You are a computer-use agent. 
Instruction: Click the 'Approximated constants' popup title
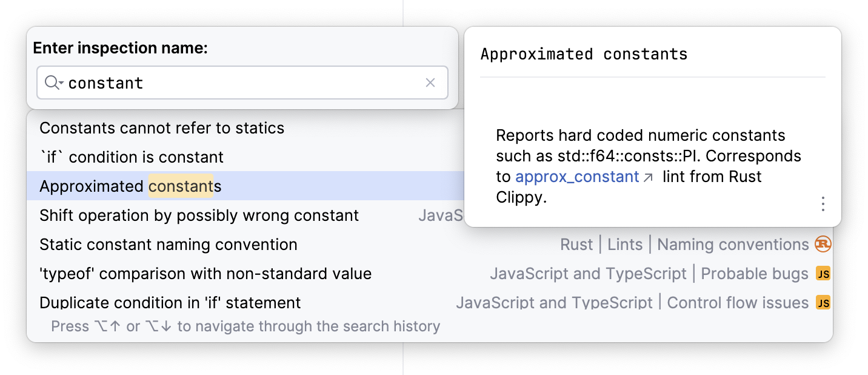pos(584,54)
